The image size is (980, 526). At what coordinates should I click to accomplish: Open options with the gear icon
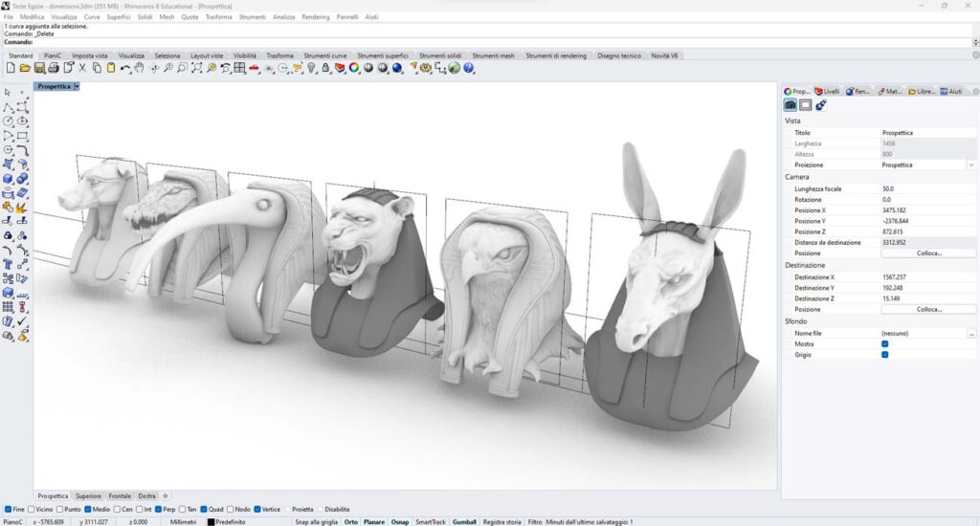point(426,68)
